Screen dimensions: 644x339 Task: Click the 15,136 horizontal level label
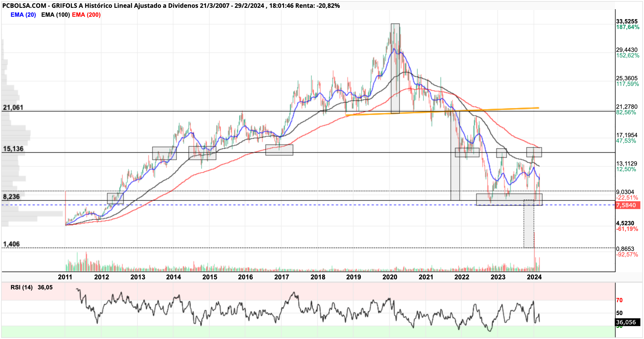click(x=13, y=149)
